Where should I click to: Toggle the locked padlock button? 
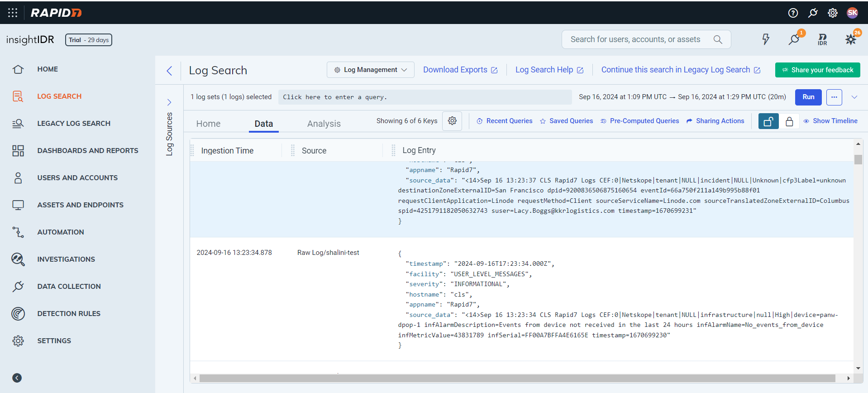tap(789, 121)
